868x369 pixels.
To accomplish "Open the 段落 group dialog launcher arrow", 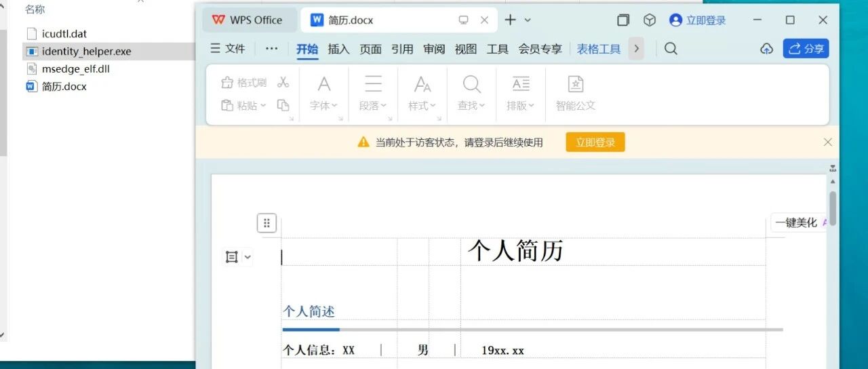I will tap(391, 119).
